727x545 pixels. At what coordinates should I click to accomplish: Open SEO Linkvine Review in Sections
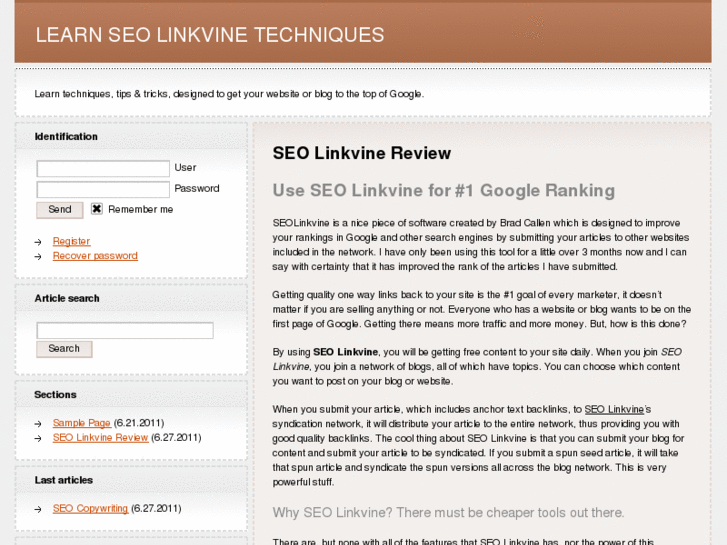100,437
